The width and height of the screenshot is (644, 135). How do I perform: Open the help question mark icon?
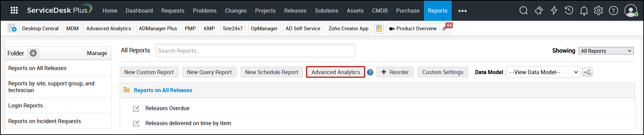613,11
